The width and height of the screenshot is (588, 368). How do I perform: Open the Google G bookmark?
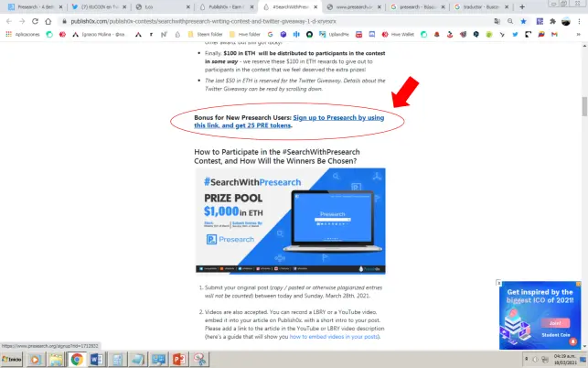270,34
